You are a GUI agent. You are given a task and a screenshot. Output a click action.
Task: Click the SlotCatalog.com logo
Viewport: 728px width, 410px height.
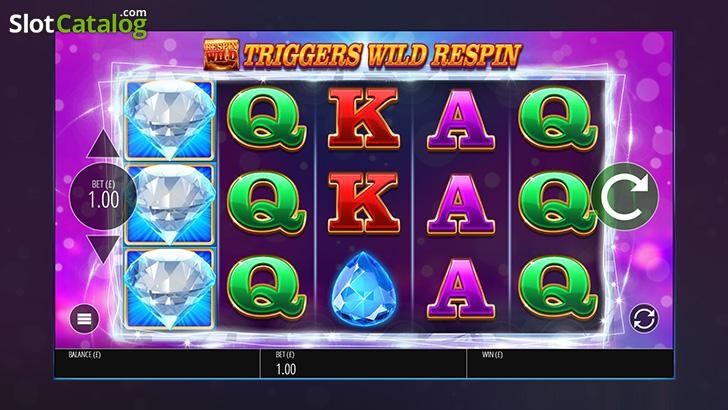(x=78, y=23)
